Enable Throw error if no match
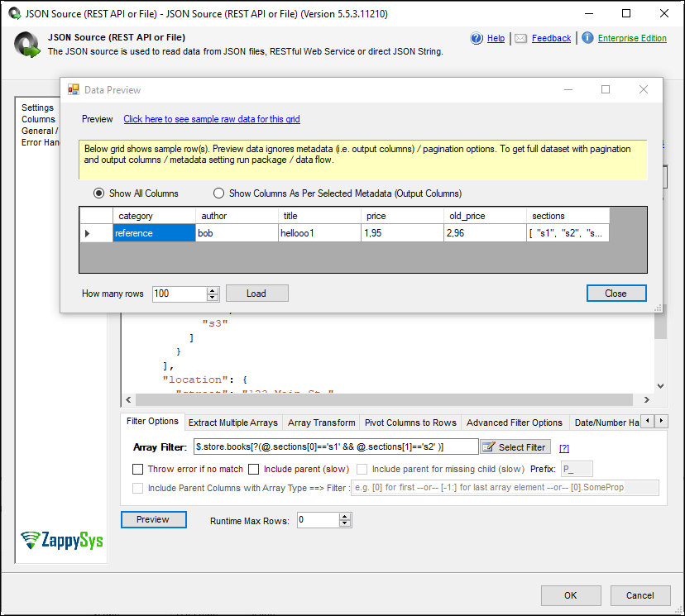Viewport: 685px width, 616px height. point(137,469)
